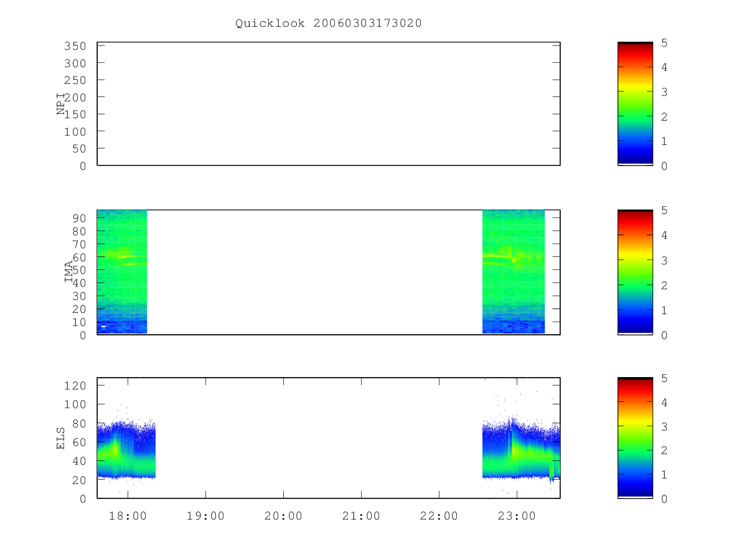747x560 pixels.
Task: Click the Quicklook 20060303173020 plot title
Action: (329, 23)
